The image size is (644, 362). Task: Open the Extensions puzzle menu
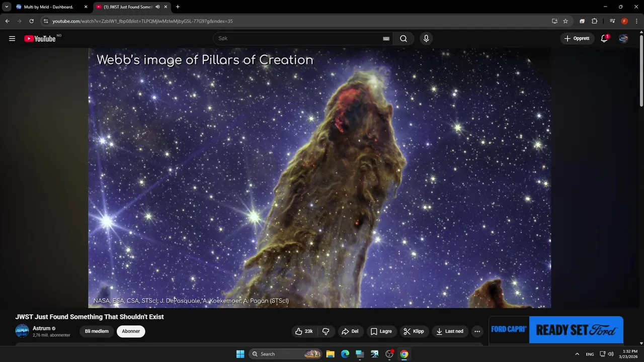(x=594, y=21)
